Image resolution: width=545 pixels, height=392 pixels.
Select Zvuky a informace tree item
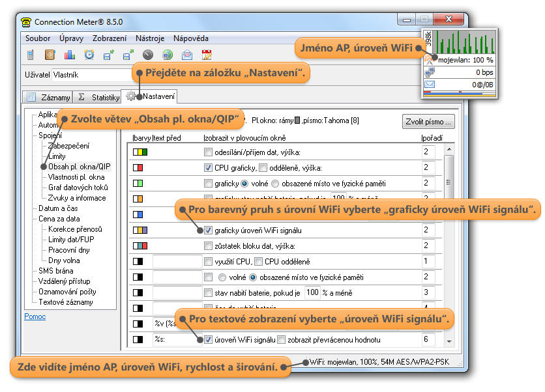pyautogui.click(x=77, y=198)
